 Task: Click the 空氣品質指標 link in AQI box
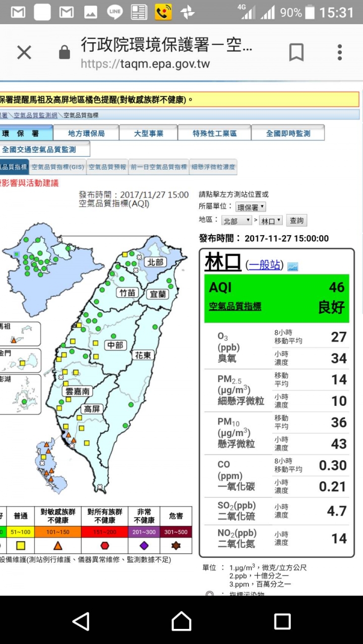click(x=235, y=307)
